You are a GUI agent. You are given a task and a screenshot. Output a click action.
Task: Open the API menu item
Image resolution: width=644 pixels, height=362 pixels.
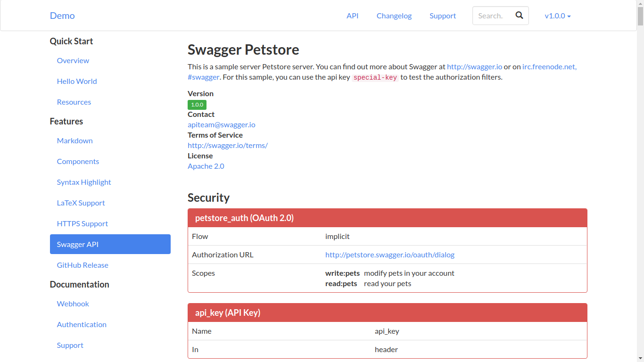click(x=352, y=16)
